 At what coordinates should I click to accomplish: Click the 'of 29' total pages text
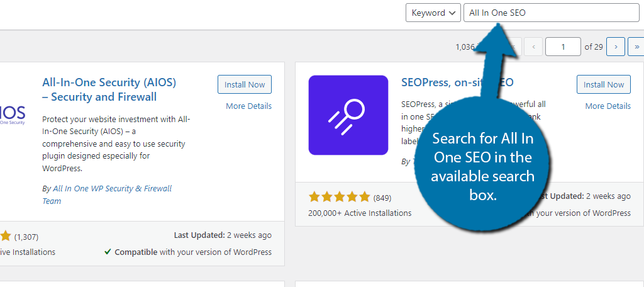[594, 47]
